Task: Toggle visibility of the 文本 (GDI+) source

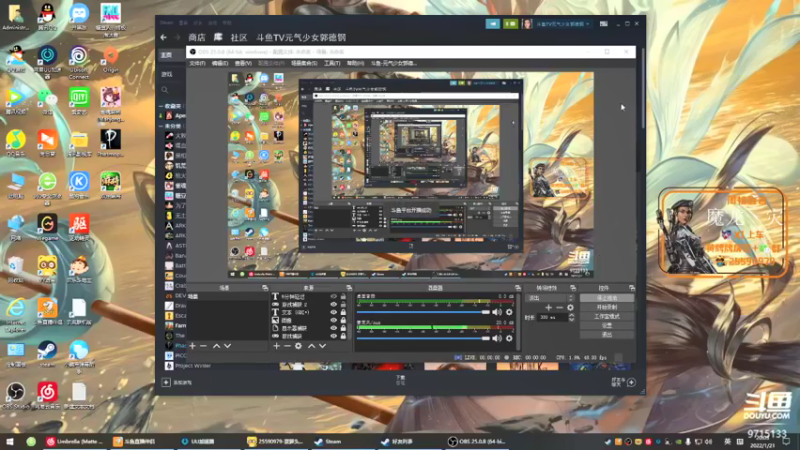Action: click(x=334, y=312)
